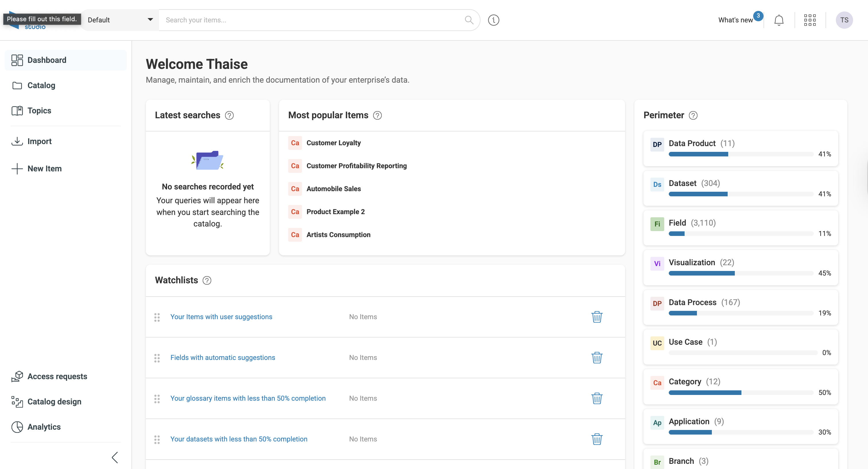The height and width of the screenshot is (469, 868).
Task: Click the info icon beside search bar
Action: 493,20
